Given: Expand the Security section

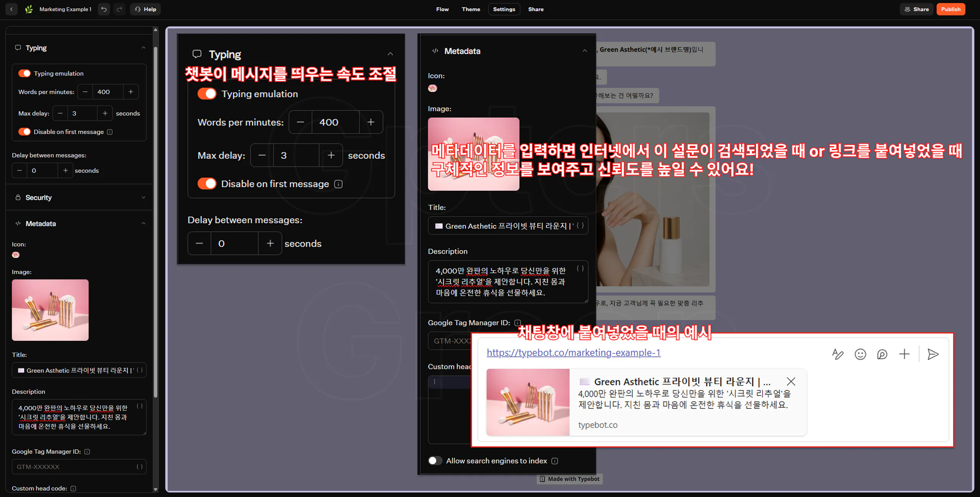Looking at the screenshot, I should coord(144,198).
